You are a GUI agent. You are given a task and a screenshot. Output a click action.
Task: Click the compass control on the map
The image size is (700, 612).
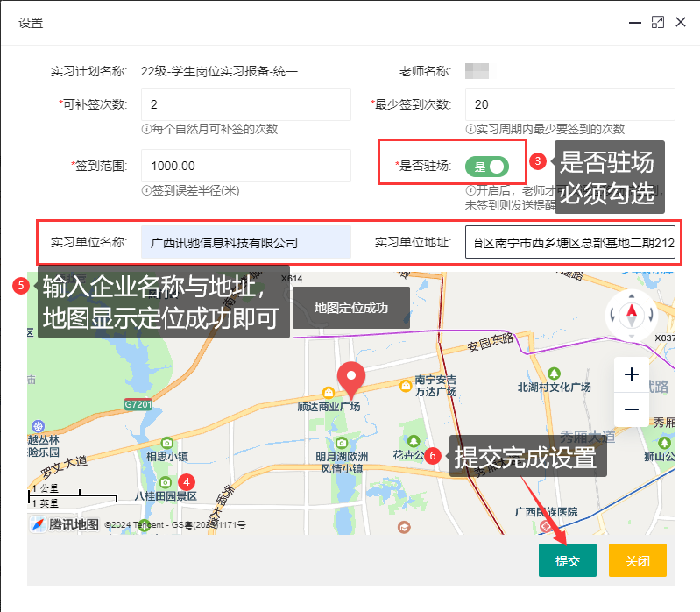point(631,316)
